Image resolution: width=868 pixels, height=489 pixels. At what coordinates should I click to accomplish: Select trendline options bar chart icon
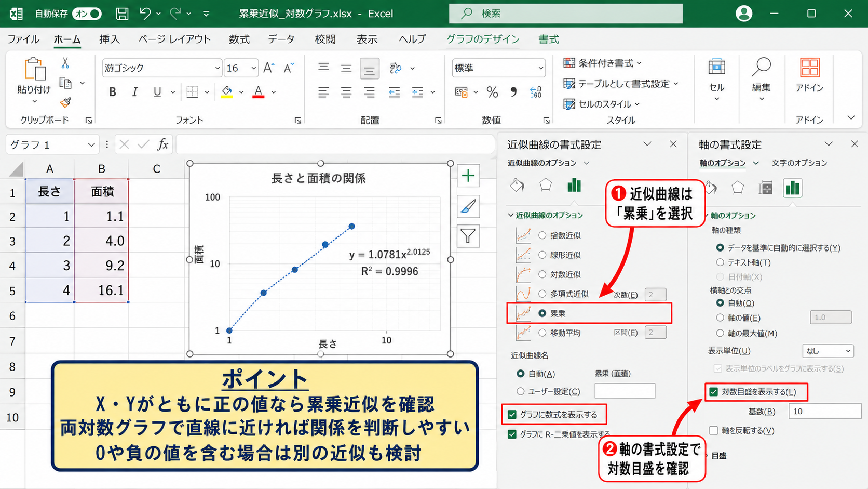[574, 185]
